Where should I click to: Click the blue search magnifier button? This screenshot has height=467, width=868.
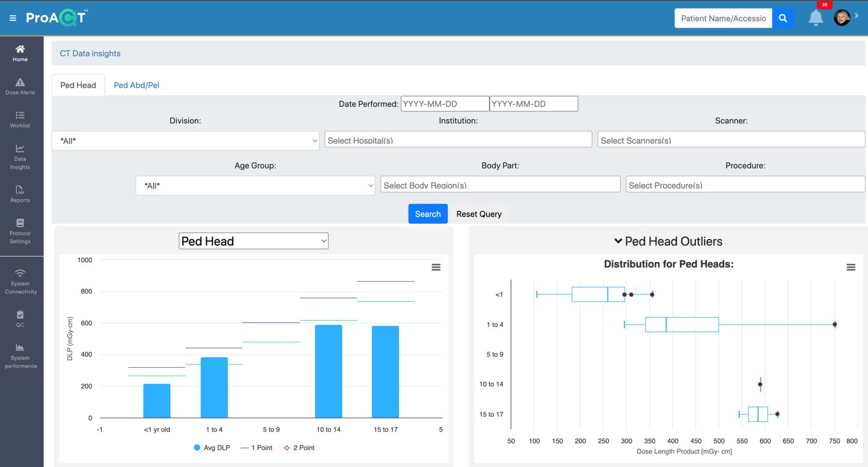coord(783,18)
